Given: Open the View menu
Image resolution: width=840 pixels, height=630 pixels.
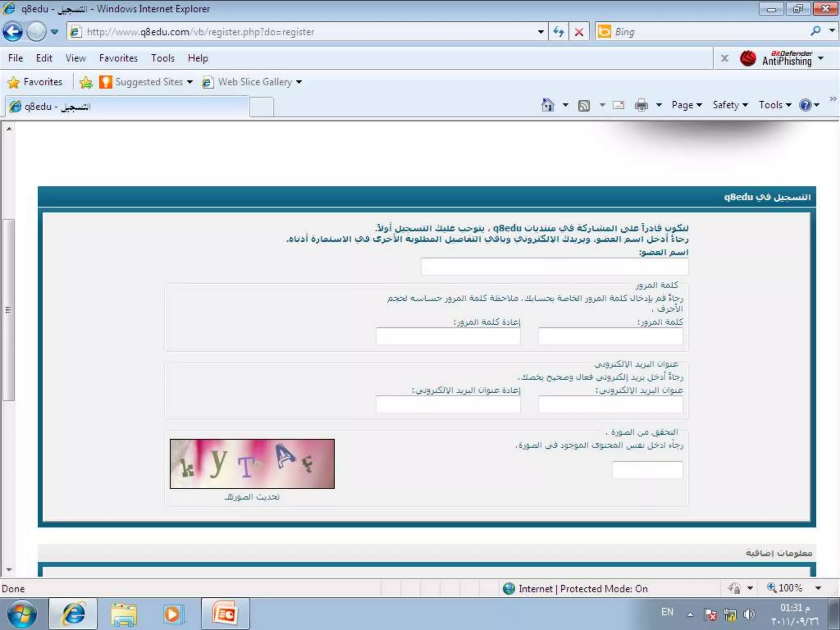Looking at the screenshot, I should pyautogui.click(x=75, y=58).
